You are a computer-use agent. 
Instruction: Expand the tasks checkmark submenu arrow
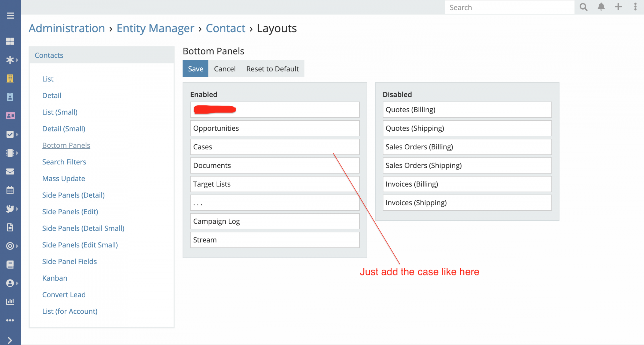coord(17,134)
